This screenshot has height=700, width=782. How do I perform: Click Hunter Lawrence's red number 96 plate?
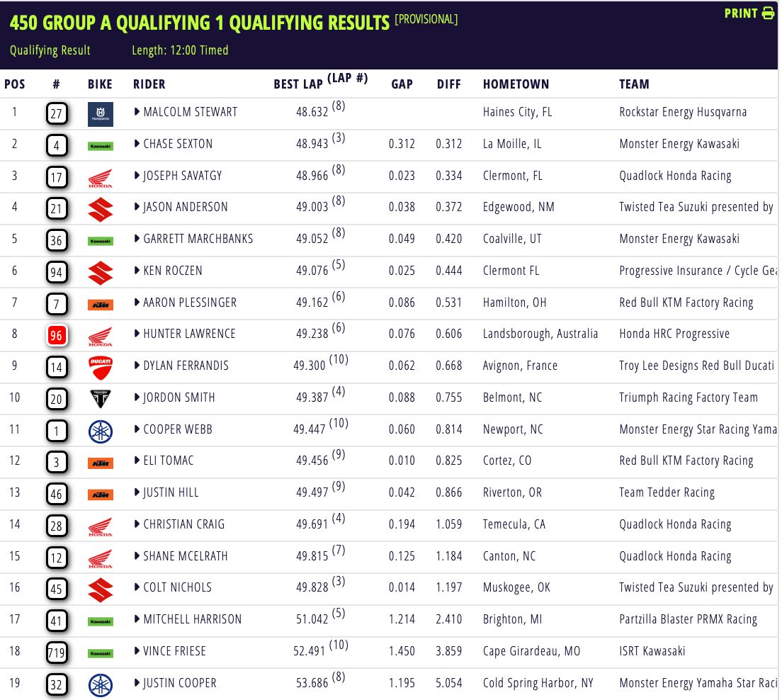(x=56, y=336)
